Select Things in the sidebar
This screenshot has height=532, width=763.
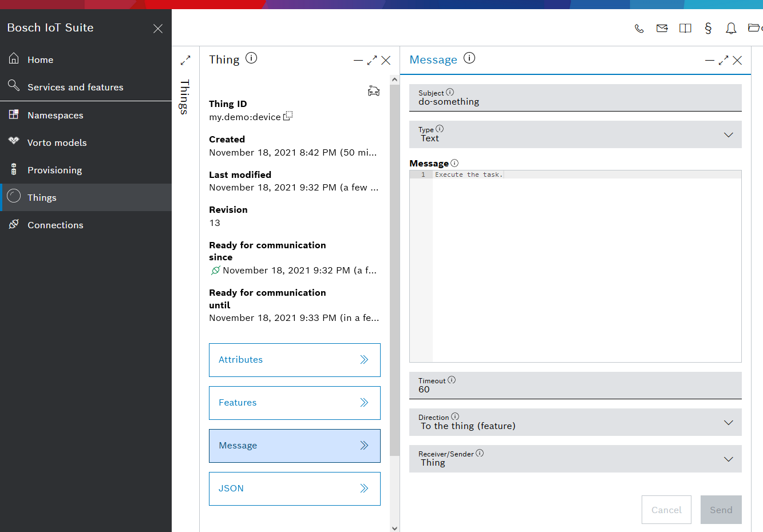coord(86,197)
